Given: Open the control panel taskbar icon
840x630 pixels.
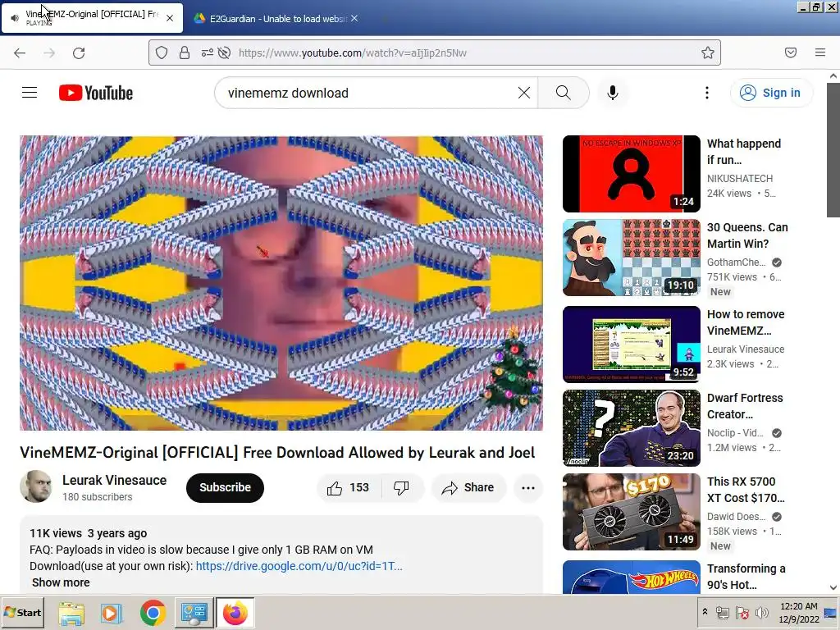Looking at the screenshot, I should (194, 613).
